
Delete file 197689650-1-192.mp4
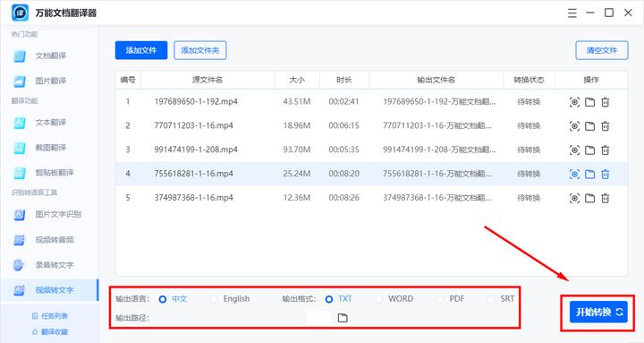pyautogui.click(x=605, y=102)
